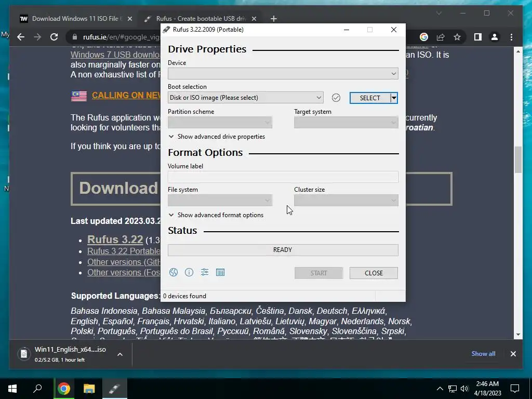Click Show all downloads link
The height and width of the screenshot is (399, 532).
click(483, 353)
